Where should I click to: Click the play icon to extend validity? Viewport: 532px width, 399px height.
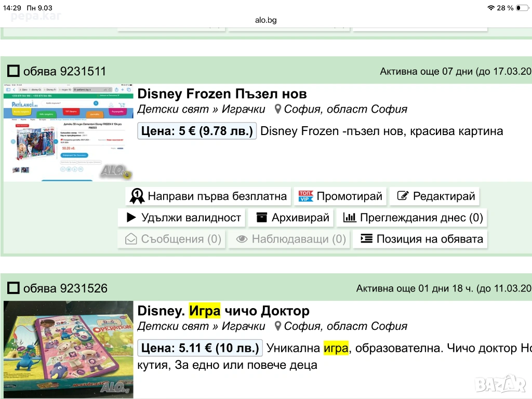coord(131,218)
